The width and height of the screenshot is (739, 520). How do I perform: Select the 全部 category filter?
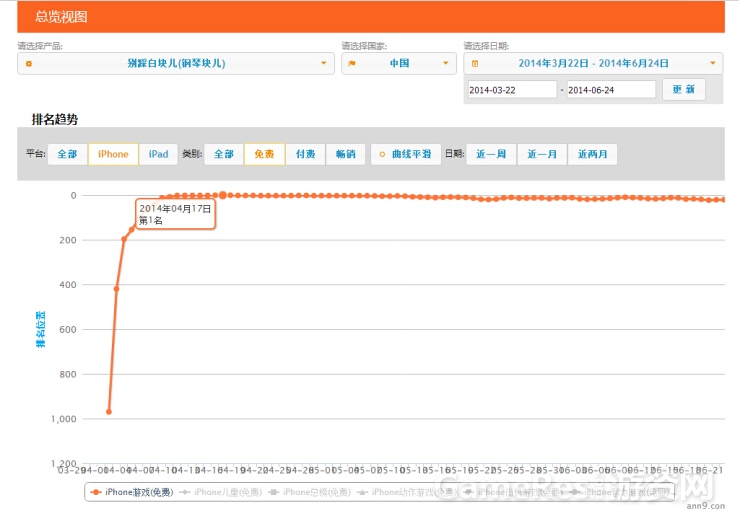click(x=224, y=154)
